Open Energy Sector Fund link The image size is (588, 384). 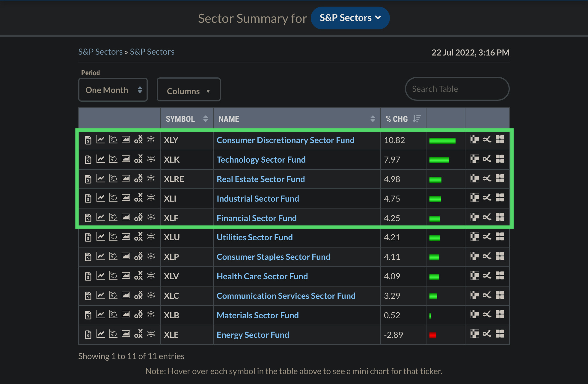tap(253, 335)
